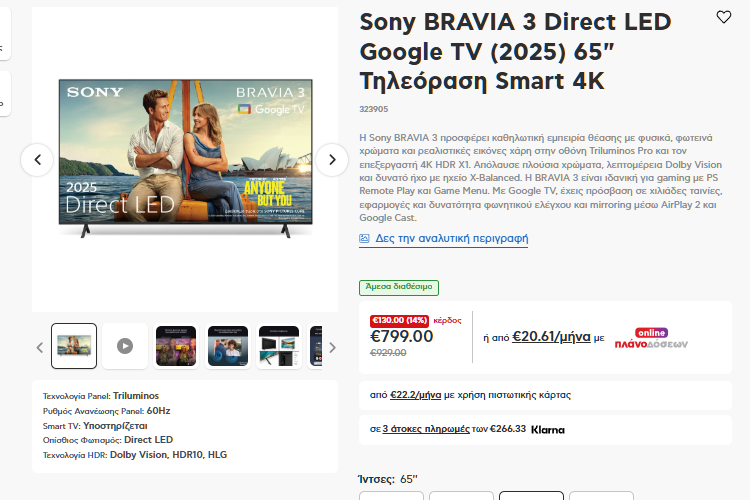The height and width of the screenshot is (500, 750).
Task: Select the last size option box
Action: tap(601, 495)
